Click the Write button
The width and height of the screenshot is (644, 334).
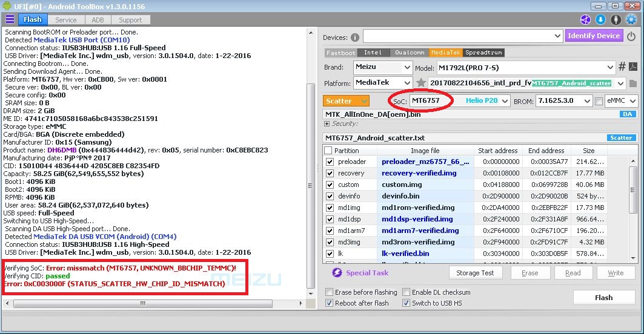pos(616,273)
